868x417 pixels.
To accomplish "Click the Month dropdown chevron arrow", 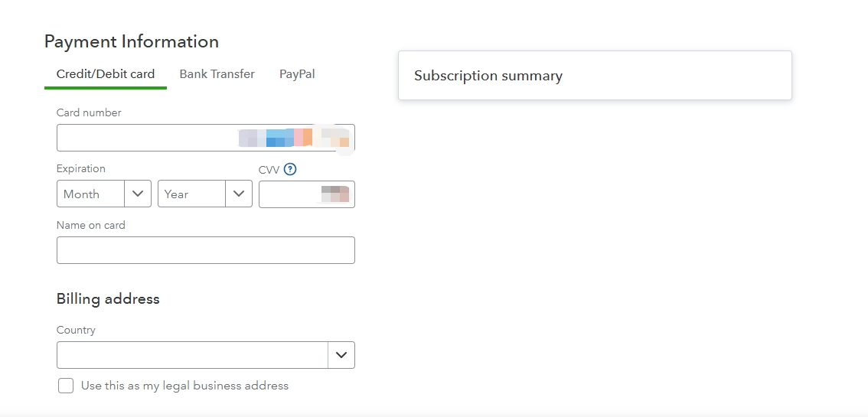I will (138, 194).
